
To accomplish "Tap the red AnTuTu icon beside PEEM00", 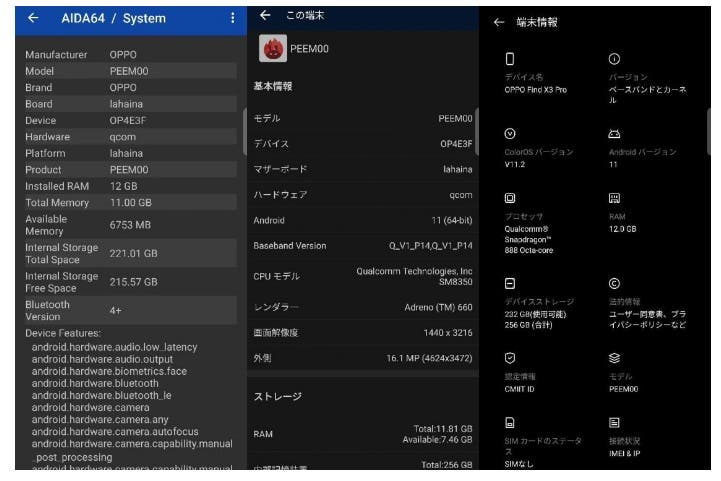I will (272, 48).
